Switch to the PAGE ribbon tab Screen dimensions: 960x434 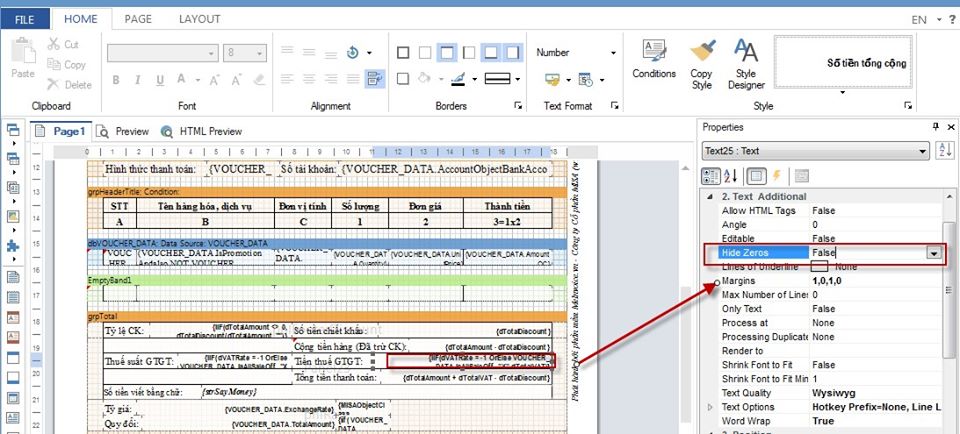tap(138, 20)
